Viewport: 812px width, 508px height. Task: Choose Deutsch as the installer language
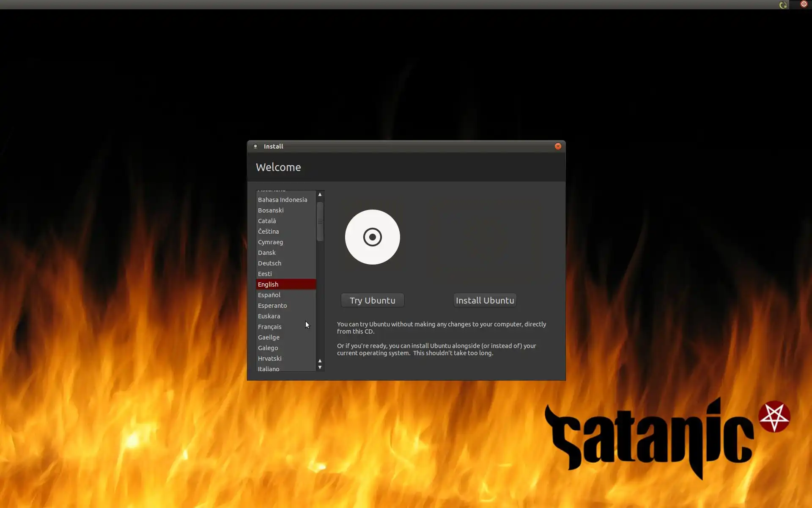click(269, 263)
